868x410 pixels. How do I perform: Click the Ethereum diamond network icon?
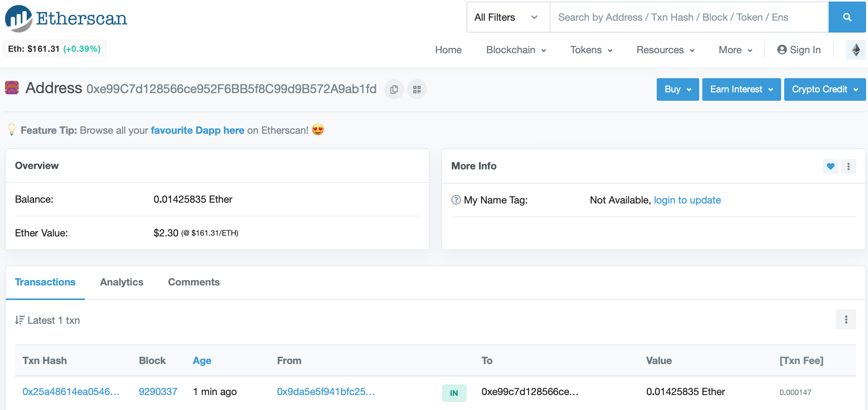856,50
